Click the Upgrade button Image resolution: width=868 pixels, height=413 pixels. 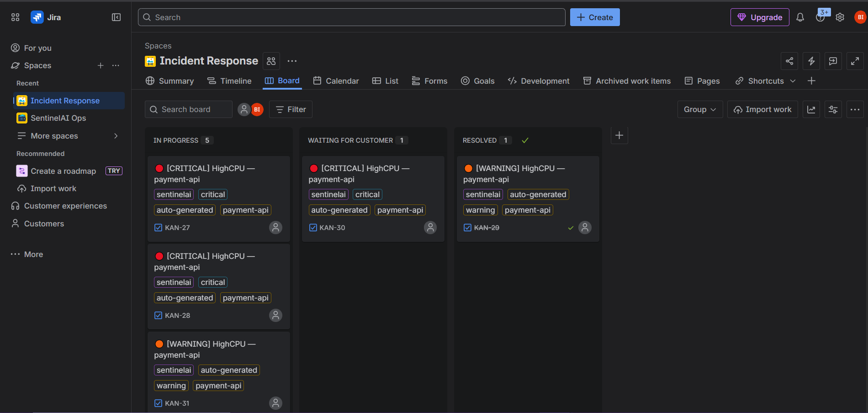[760, 17]
